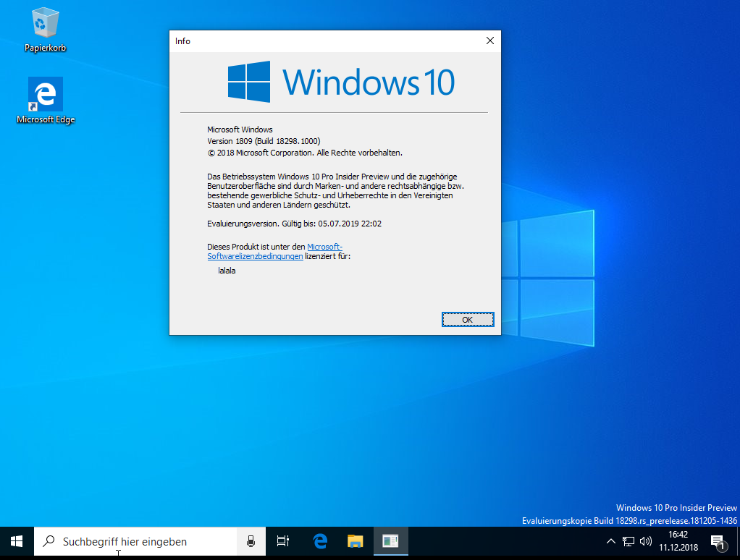Open the Papierkorb recycle bin icon
Screen dimensions: 740x560
point(46,29)
